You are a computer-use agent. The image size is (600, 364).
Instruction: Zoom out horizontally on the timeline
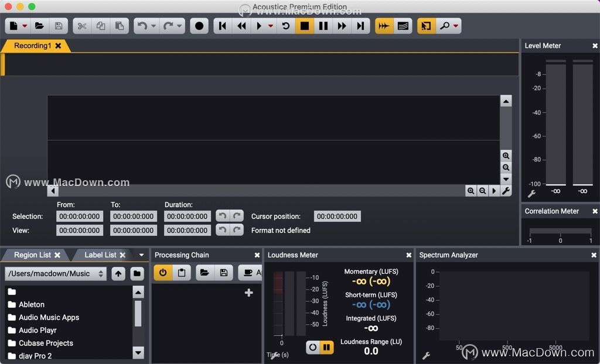pos(483,191)
